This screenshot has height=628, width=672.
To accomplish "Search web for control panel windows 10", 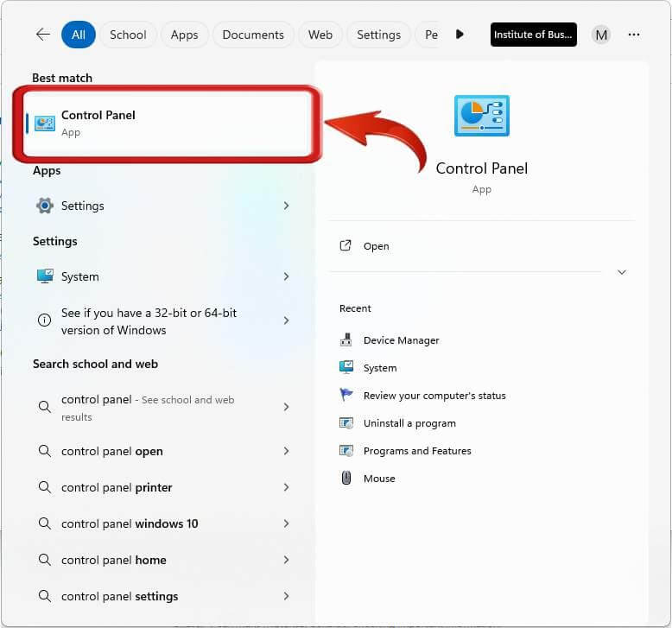I will [130, 523].
